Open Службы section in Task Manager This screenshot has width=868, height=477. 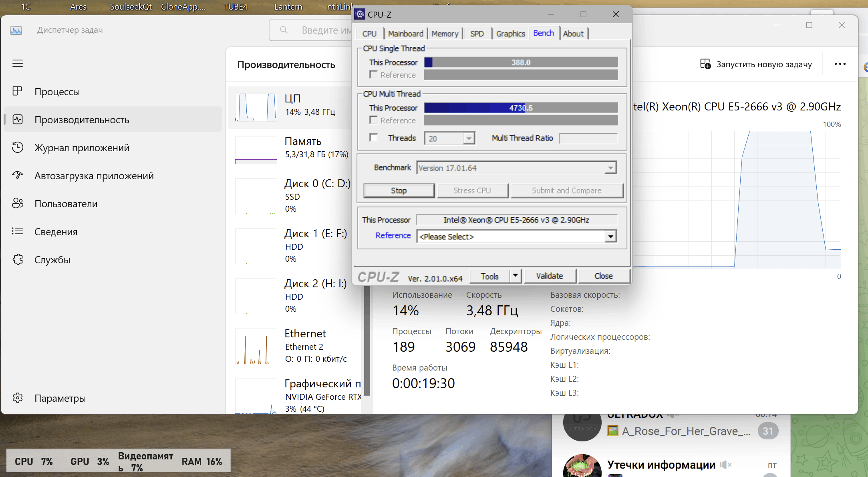click(x=52, y=259)
